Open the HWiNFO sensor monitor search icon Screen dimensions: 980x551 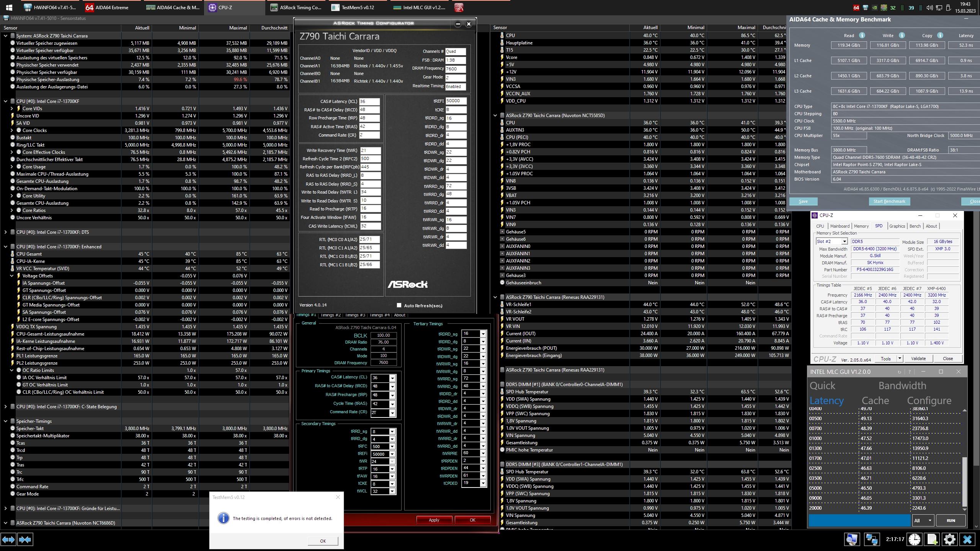tap(852, 540)
